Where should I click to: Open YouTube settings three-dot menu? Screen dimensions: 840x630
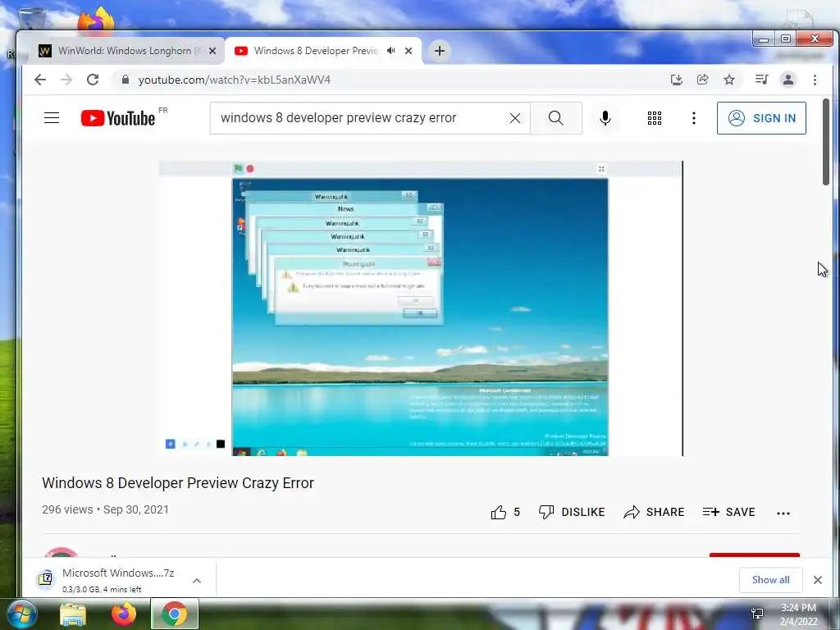click(694, 118)
